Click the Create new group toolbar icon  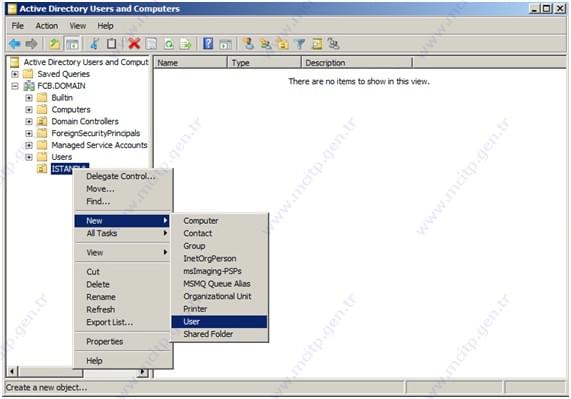(x=265, y=44)
